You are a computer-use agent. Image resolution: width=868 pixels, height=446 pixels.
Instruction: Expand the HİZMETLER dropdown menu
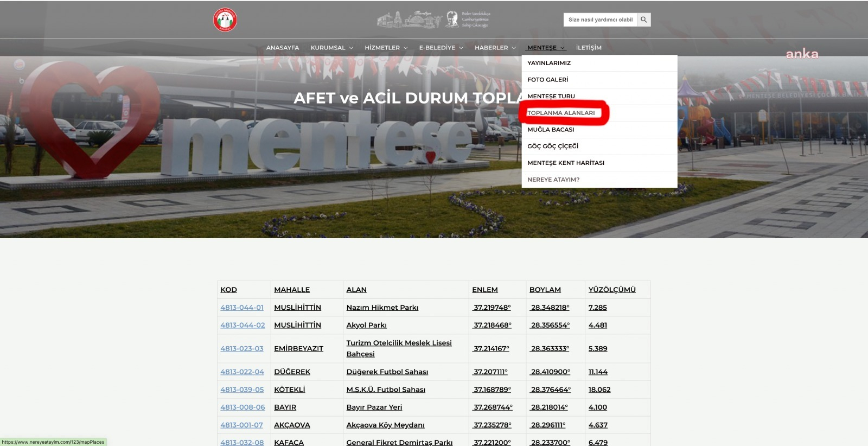tap(386, 48)
